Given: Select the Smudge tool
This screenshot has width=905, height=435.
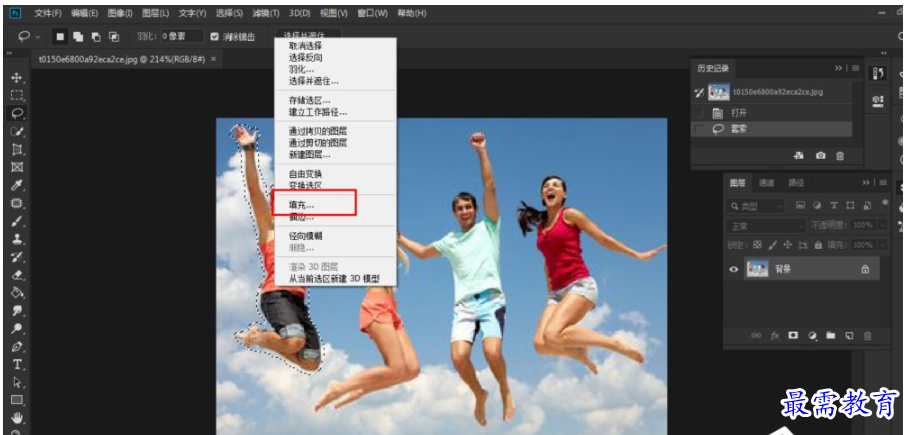Looking at the screenshot, I should click(17, 310).
